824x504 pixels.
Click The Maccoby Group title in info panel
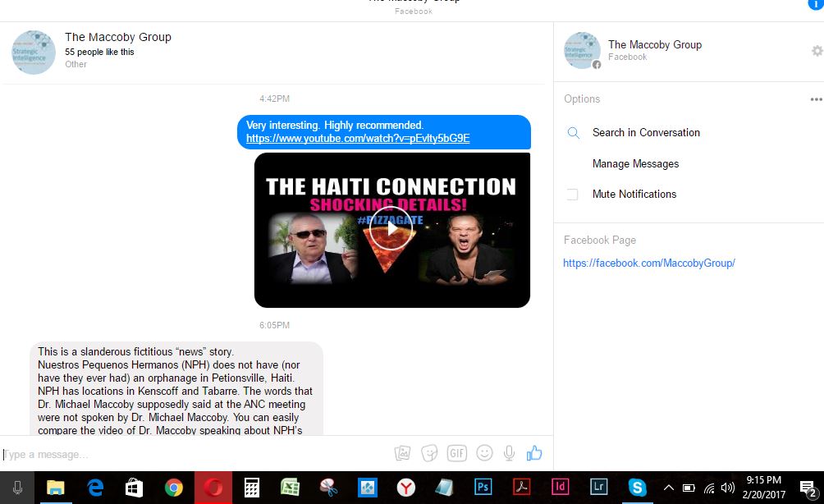(655, 45)
